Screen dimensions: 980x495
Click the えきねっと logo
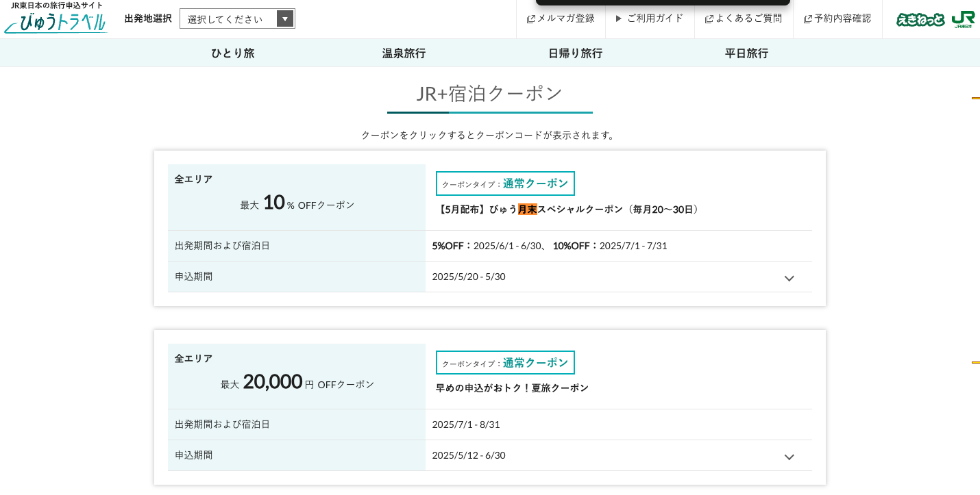click(x=920, y=19)
